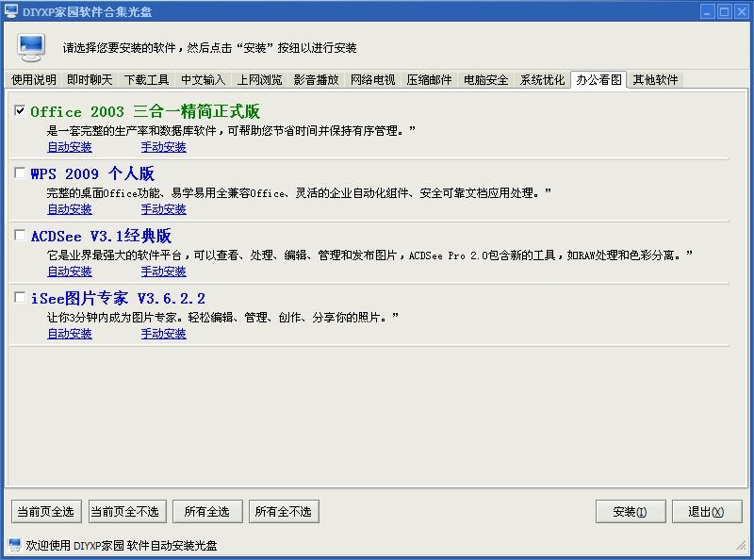Open the 压缩邮件 tab

coord(429,79)
